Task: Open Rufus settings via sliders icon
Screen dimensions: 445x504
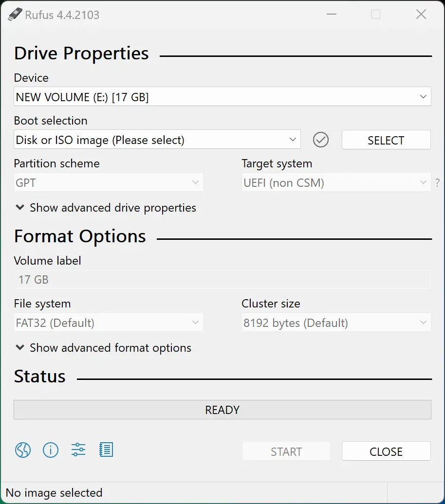Action: [78, 450]
